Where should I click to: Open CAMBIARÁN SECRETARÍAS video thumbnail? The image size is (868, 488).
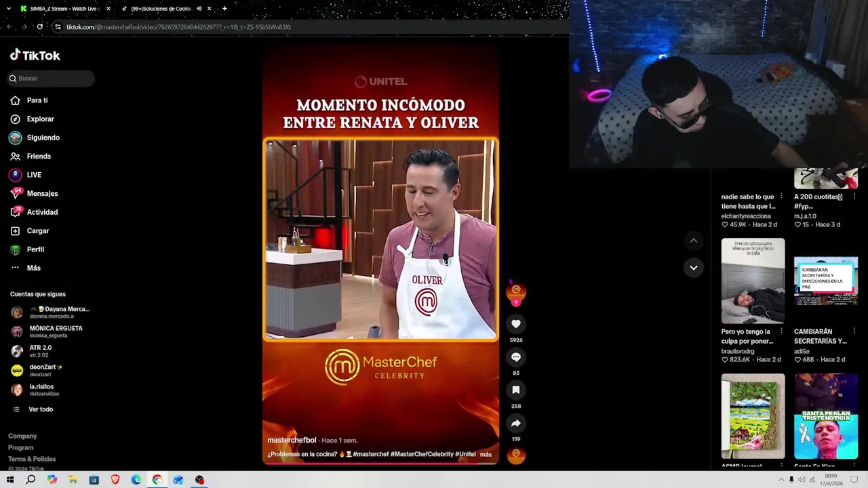click(826, 281)
